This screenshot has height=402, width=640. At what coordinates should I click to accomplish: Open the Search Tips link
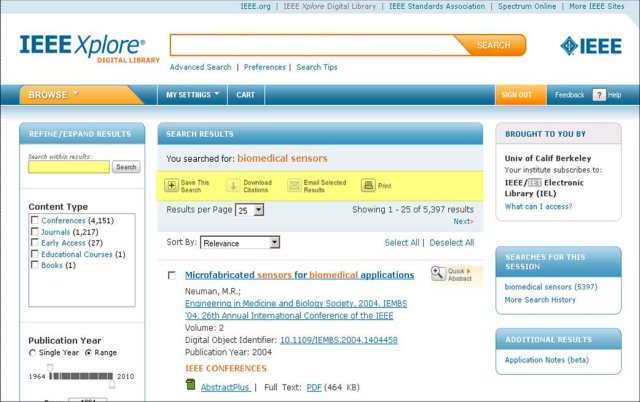[x=317, y=67]
